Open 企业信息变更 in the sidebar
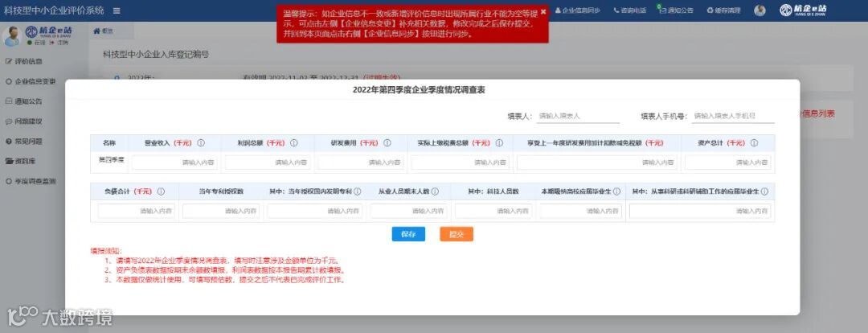Screen dimensions: 868x333 click(31, 81)
